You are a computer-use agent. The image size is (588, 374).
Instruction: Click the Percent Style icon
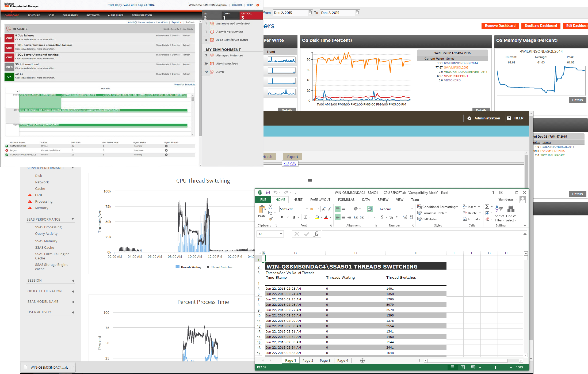391,217
